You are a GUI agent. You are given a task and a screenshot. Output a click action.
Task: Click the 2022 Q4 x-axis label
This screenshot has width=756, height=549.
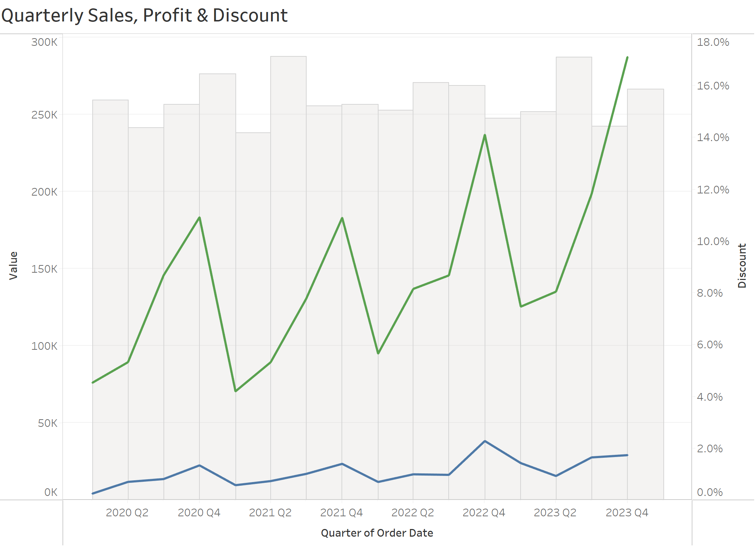pyautogui.click(x=484, y=512)
